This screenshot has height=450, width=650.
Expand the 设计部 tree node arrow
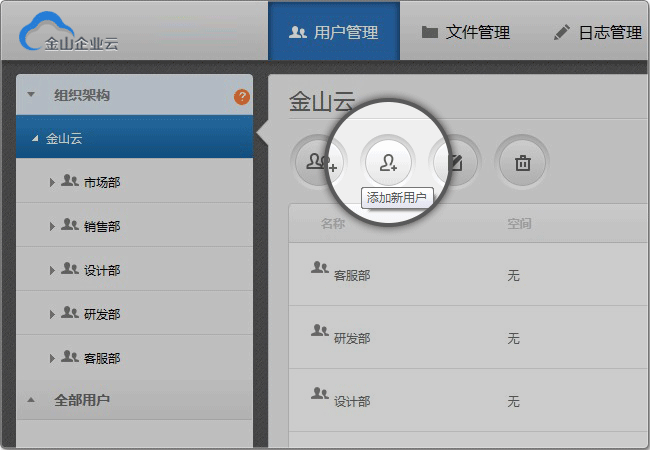click(52, 271)
